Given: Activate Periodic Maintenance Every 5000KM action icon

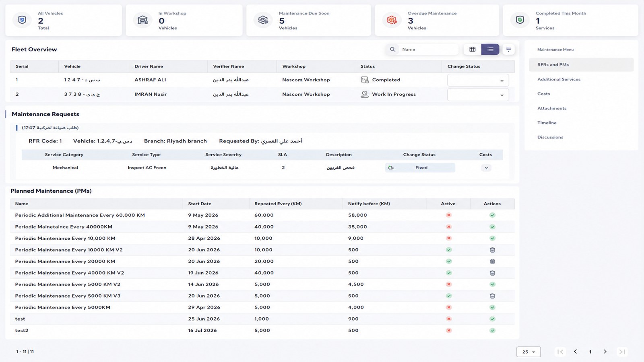Looking at the screenshot, I should [492, 307].
